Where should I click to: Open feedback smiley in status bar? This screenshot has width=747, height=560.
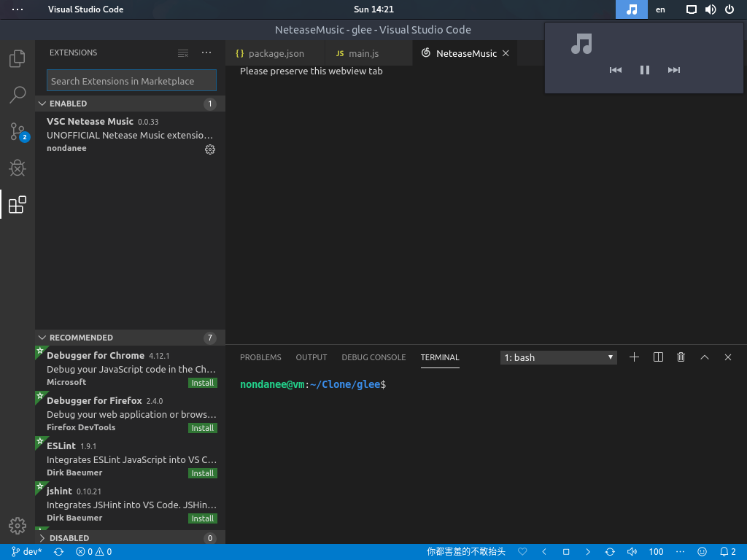pos(702,552)
